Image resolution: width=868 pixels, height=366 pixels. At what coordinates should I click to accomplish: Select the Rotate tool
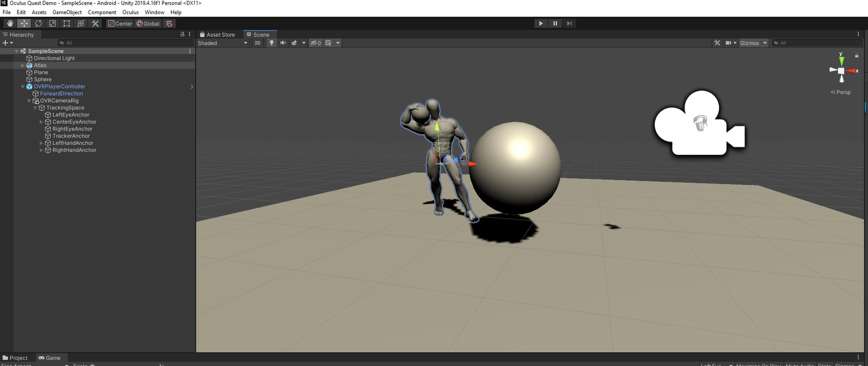click(x=38, y=23)
